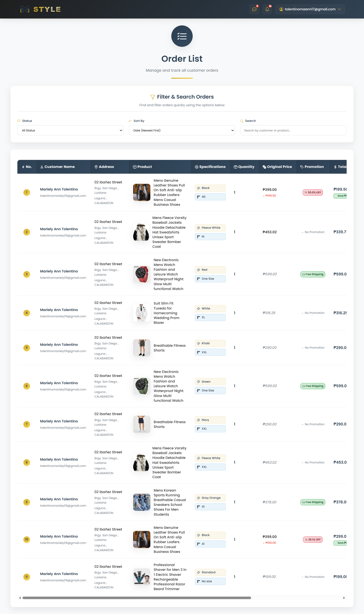The height and width of the screenshot is (614, 364).
Task: Open the chat messages icon in the header
Action: point(254,9)
